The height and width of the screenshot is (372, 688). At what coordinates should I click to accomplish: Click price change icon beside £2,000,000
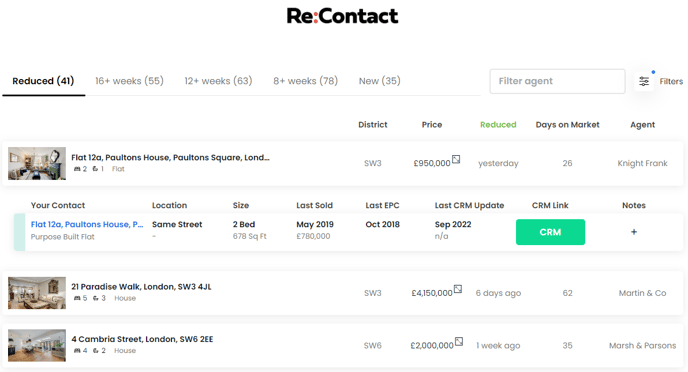click(x=459, y=341)
